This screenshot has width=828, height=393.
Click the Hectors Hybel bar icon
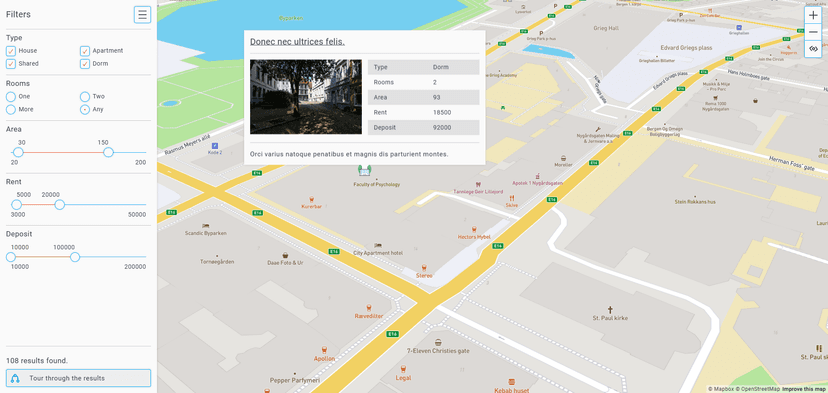[x=474, y=229]
